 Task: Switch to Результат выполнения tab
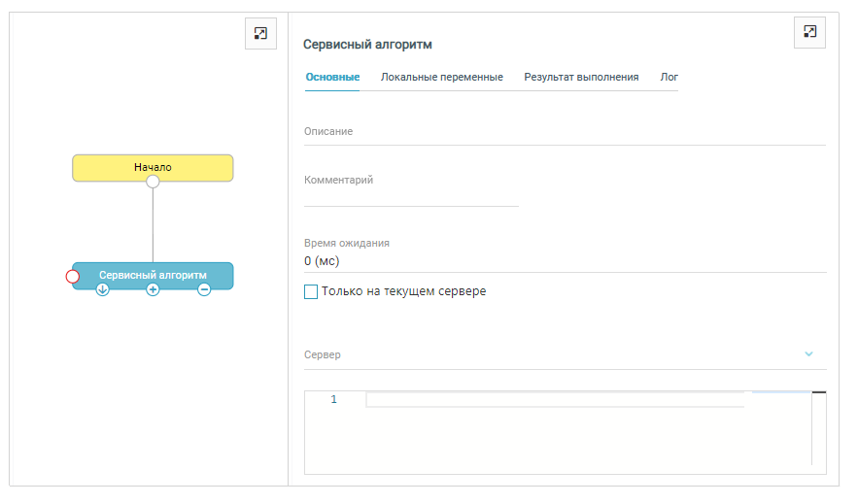[581, 78]
